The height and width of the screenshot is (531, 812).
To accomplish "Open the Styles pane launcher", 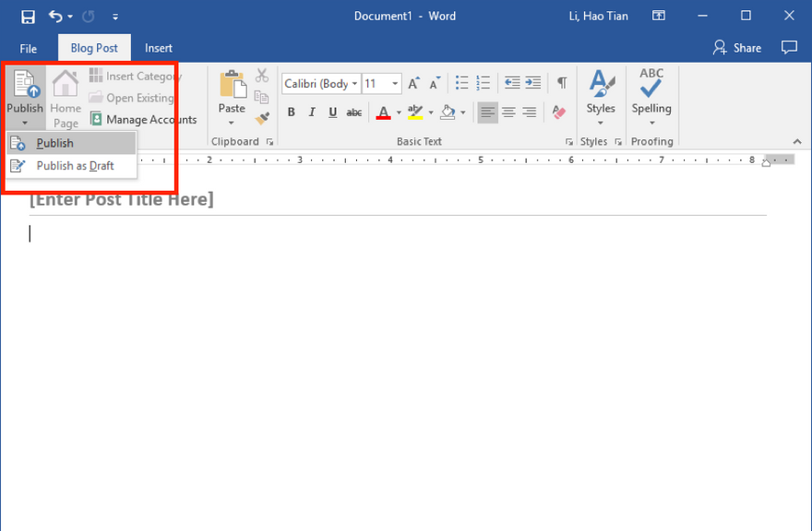I will pos(618,142).
